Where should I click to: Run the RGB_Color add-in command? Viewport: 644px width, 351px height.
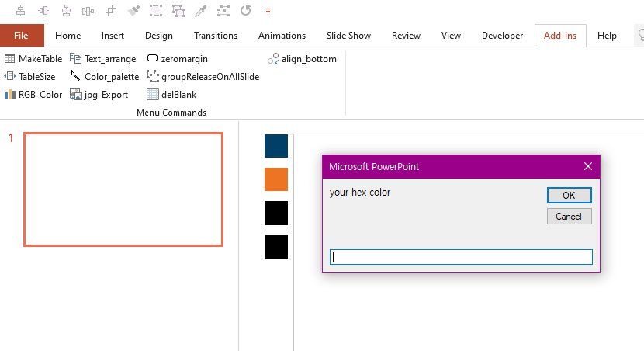pyautogui.click(x=33, y=95)
